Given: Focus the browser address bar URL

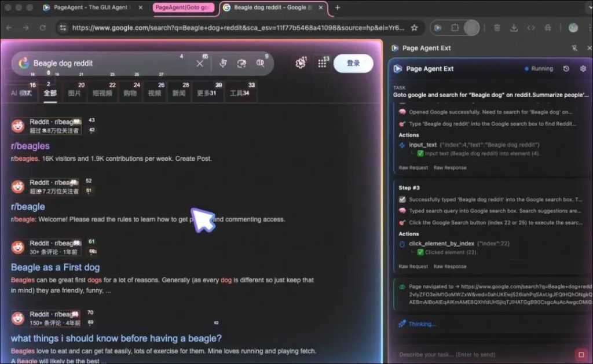Looking at the screenshot, I should point(238,28).
